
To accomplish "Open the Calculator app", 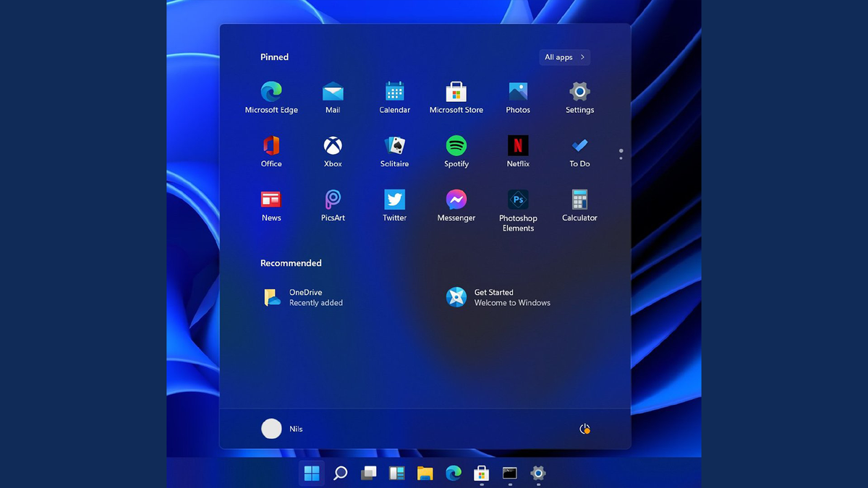I will [x=579, y=200].
